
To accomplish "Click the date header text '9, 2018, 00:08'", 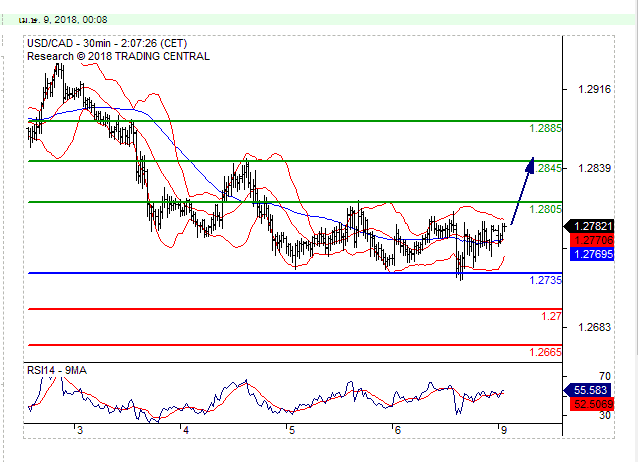I will tap(75, 20).
